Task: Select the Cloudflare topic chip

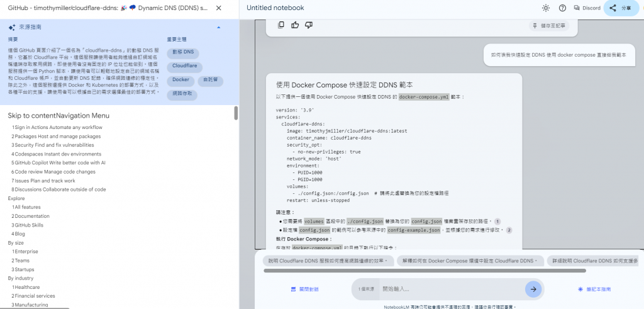Action: 184,66
